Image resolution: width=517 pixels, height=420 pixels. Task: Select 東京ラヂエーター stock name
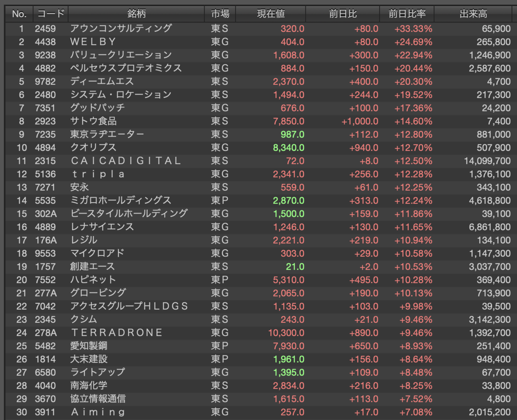(107, 134)
